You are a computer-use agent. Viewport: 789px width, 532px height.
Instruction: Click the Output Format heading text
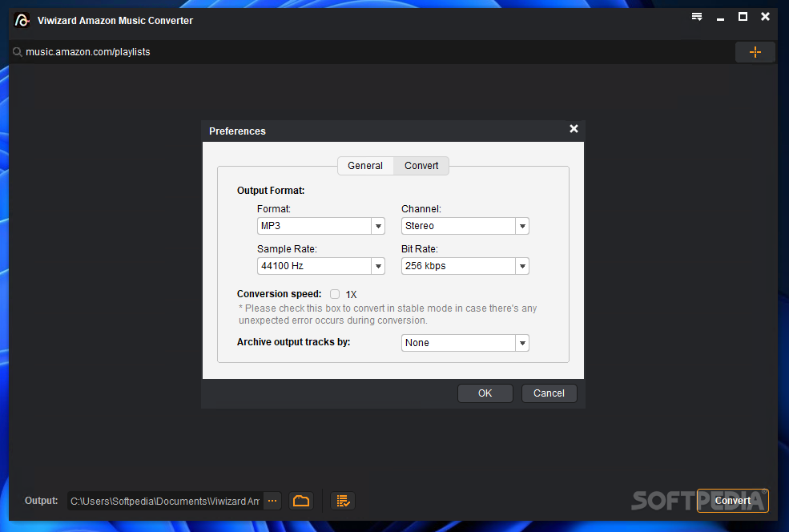271,190
